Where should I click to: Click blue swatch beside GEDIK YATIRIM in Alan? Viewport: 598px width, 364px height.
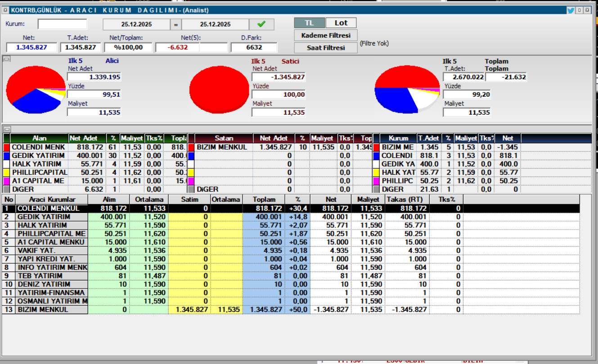pos(6,155)
